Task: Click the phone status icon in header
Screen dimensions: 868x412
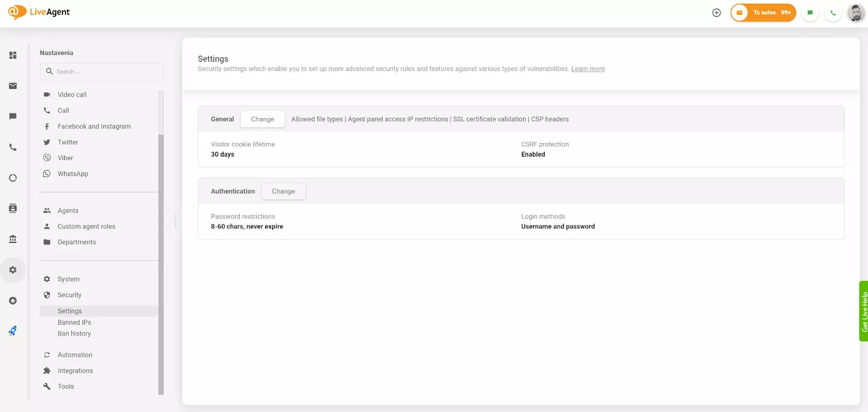Action: tap(833, 12)
